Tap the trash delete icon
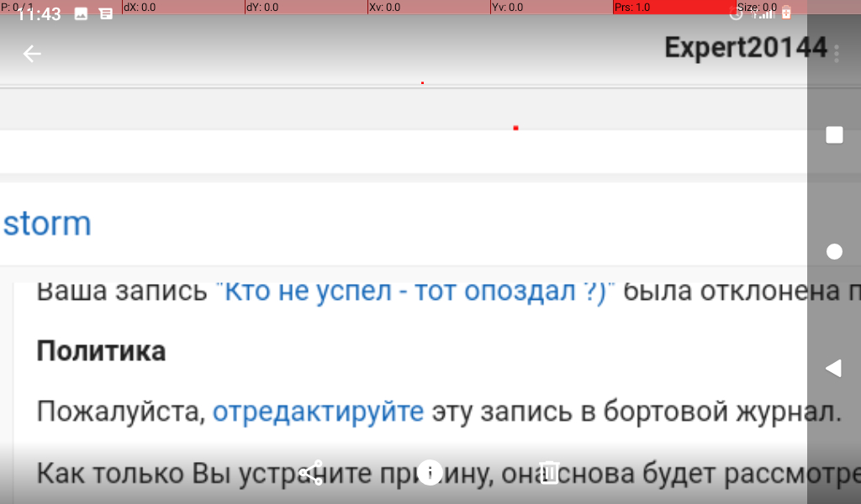861x504 pixels. (x=548, y=472)
